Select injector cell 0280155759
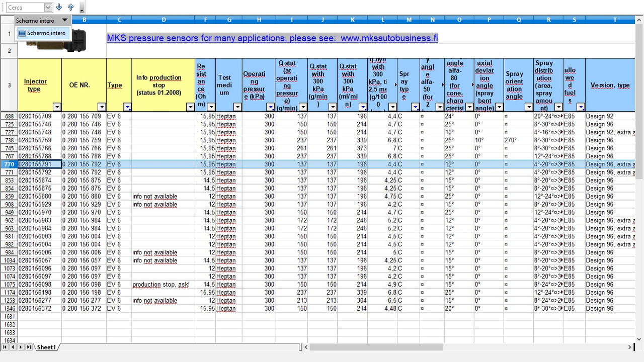The image size is (644, 362). (x=40, y=140)
